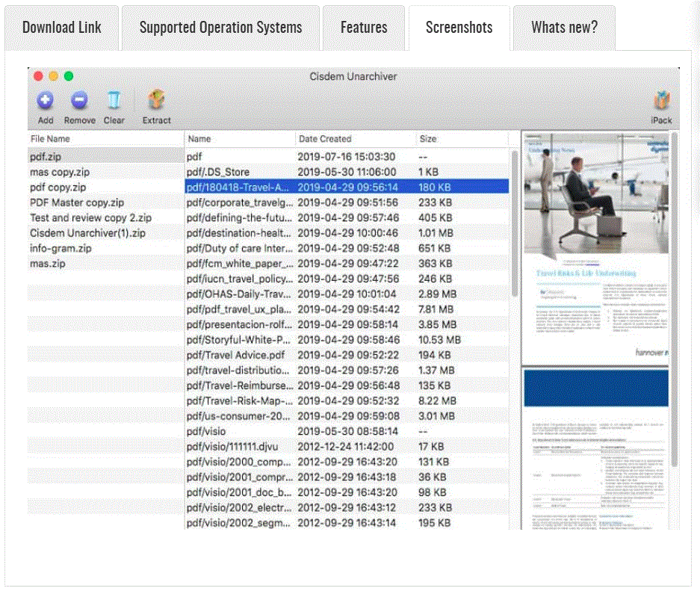Select the Screenshots tab
The height and width of the screenshot is (594, 700).
click(x=459, y=28)
